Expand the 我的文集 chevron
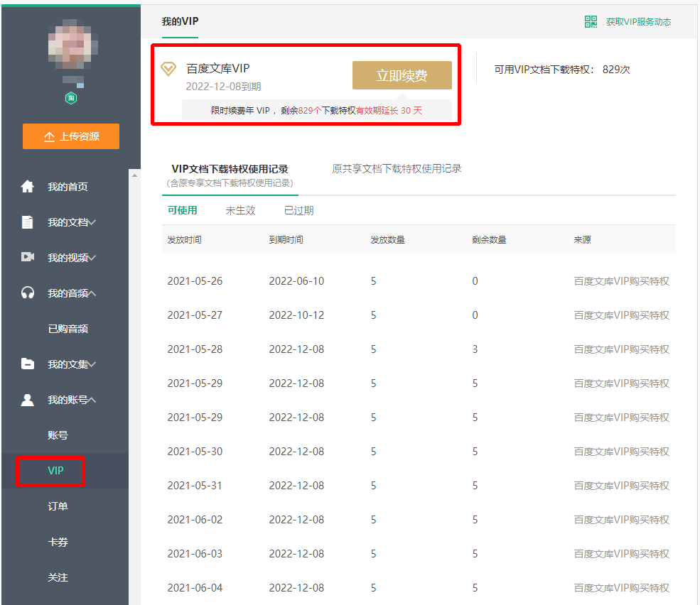The width and height of the screenshot is (700, 605). (92, 364)
